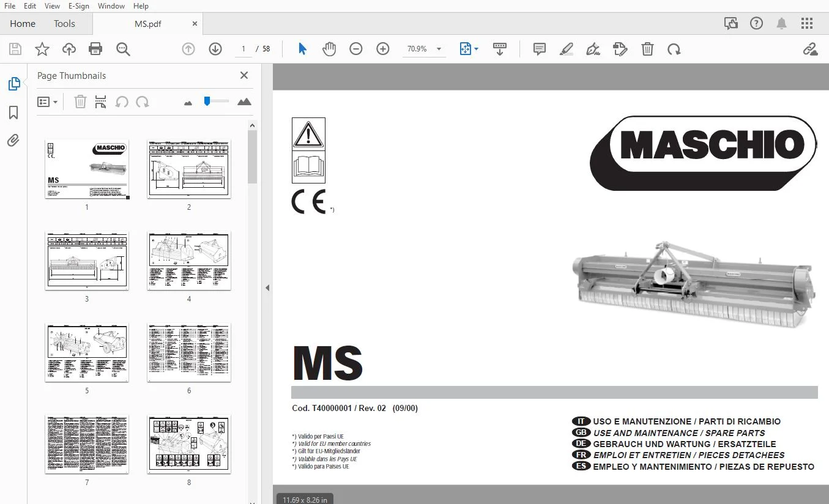Open the apps grid icon
The width and height of the screenshot is (829, 504).
[807, 24]
